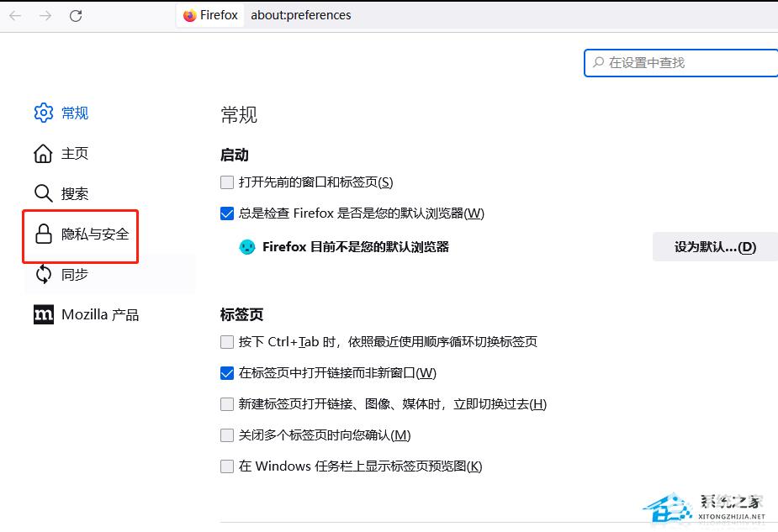This screenshot has width=778, height=532.
Task: Click the browser forward arrow
Action: (45, 16)
